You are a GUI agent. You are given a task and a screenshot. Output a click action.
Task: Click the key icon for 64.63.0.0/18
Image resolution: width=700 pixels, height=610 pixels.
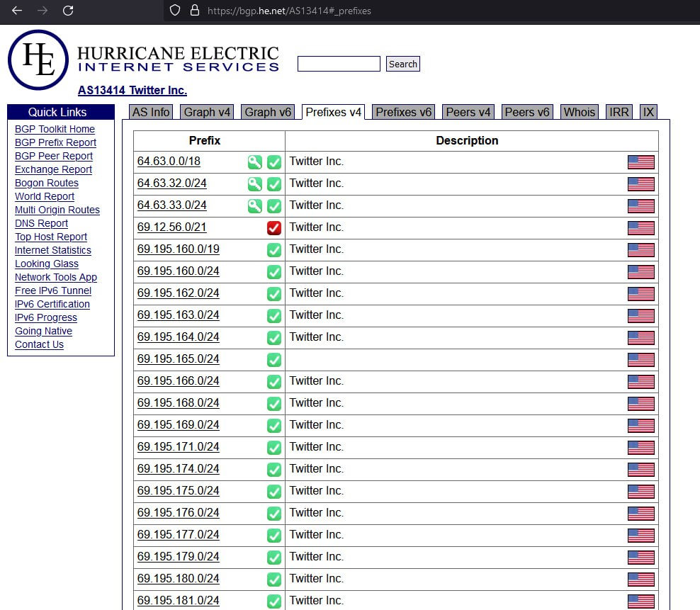point(255,162)
